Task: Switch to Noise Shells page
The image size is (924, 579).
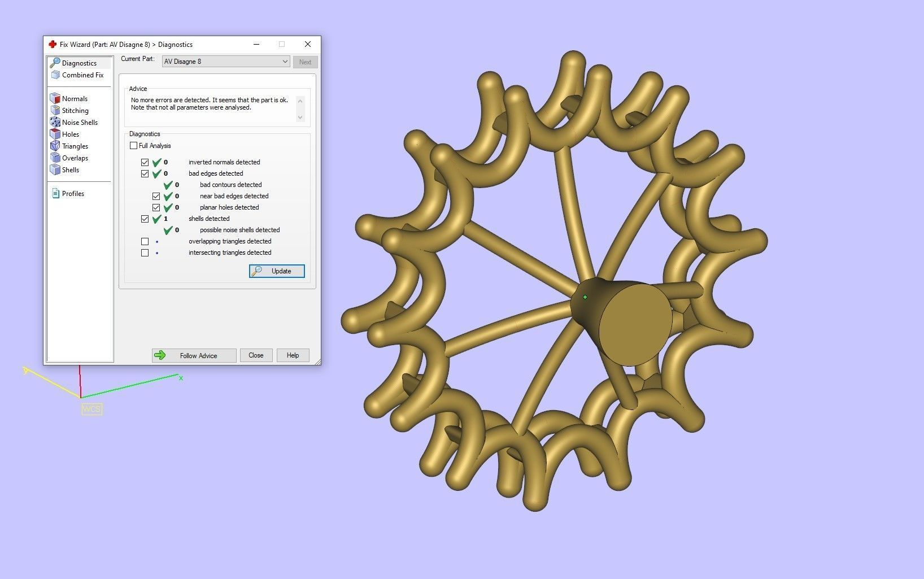Action: click(x=80, y=122)
